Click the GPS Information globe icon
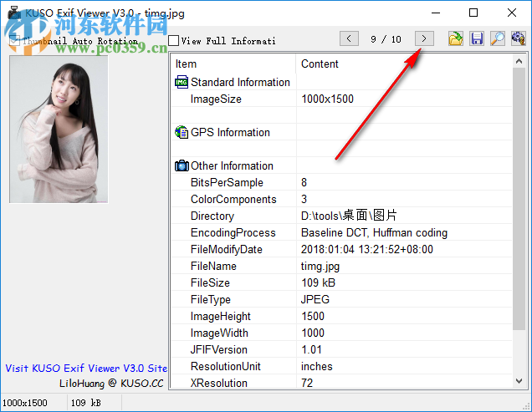This screenshot has height=412, width=532. 182,132
